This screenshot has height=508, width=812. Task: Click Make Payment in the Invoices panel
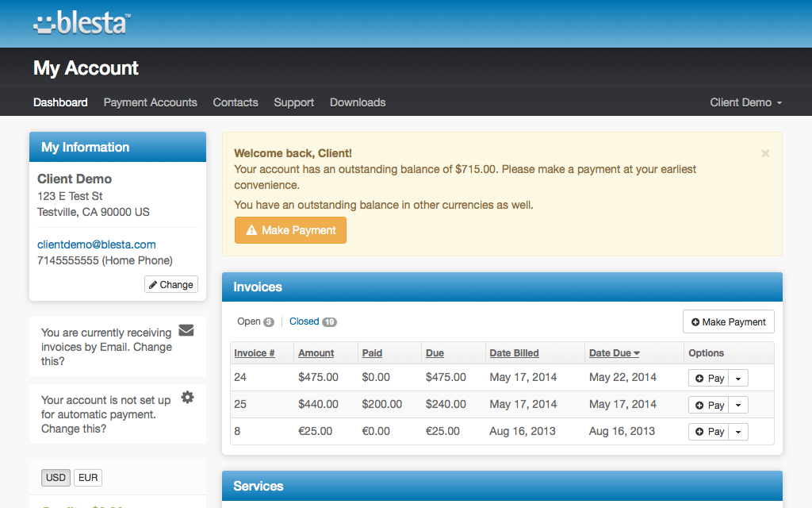pos(728,321)
